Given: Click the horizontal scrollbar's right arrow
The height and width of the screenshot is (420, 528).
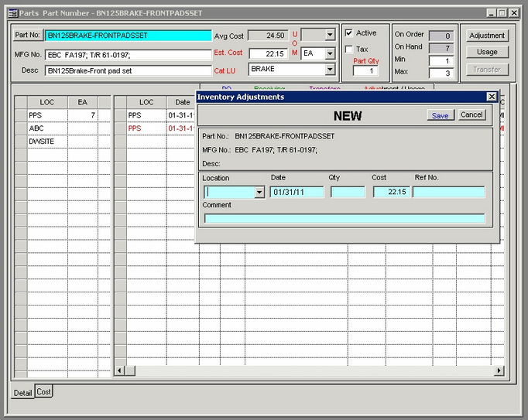Looking at the screenshot, I should click(x=498, y=371).
